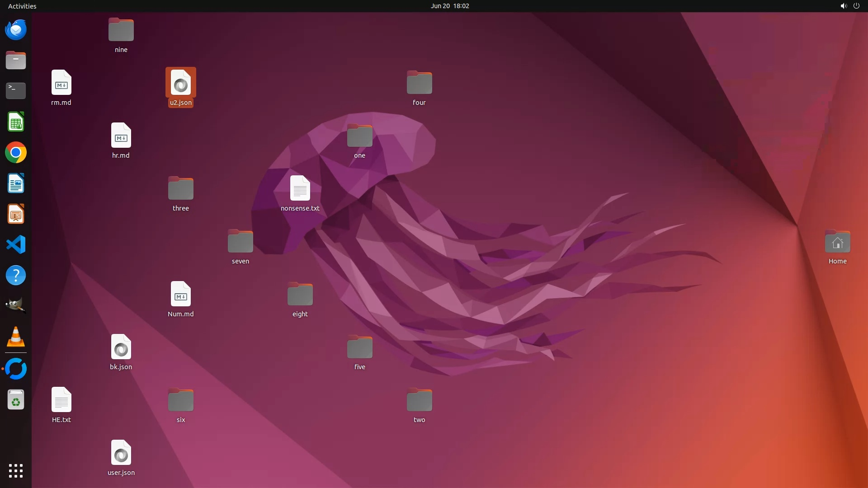
Task: Open Visual Studio Code from the dock
Action: pos(16,245)
